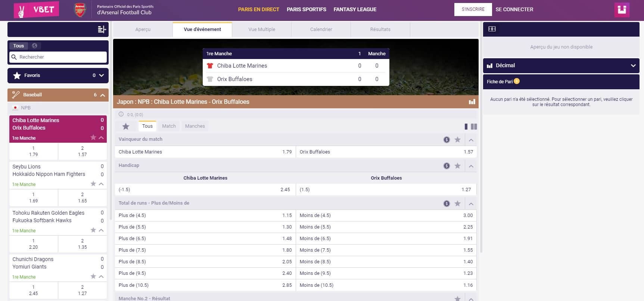Show favorite markets star tab

click(x=126, y=126)
